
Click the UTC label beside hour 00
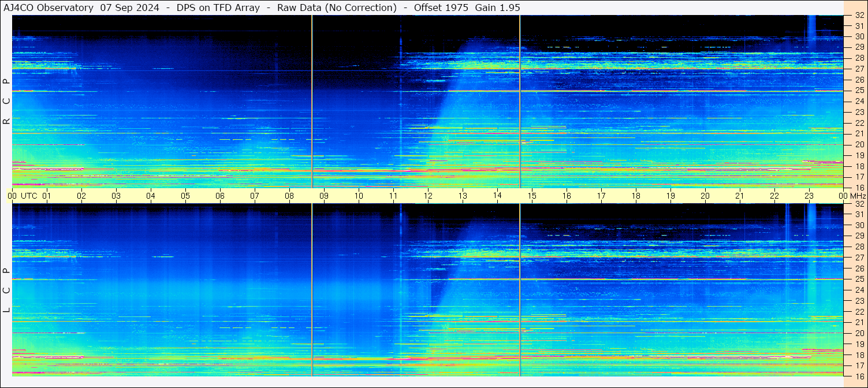[29, 196]
